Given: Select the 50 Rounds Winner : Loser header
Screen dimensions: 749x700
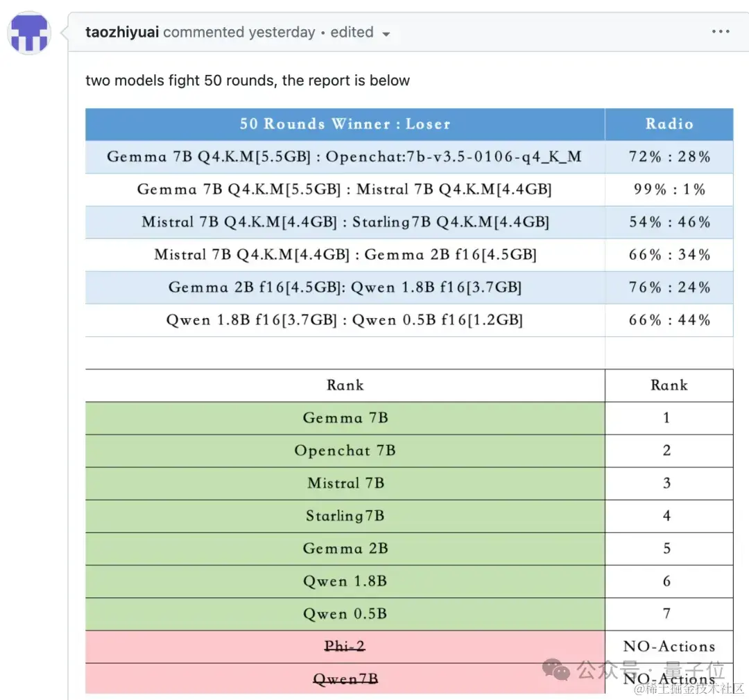Looking at the screenshot, I should pyautogui.click(x=345, y=124).
